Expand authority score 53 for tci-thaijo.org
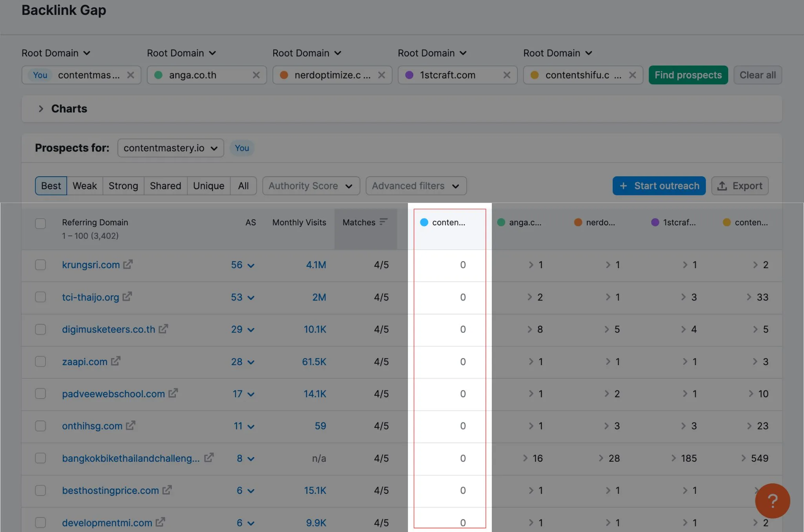 (243, 297)
